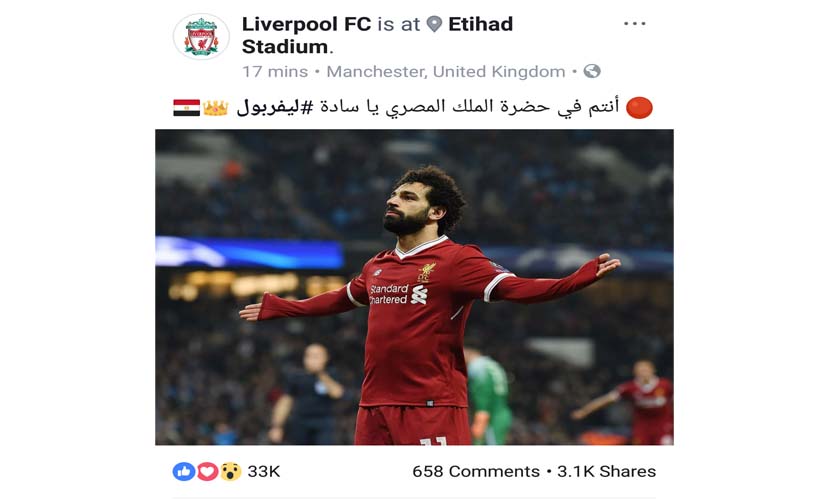Click the red circle emoji in caption
The height and width of the screenshot is (500, 825).
click(x=639, y=107)
